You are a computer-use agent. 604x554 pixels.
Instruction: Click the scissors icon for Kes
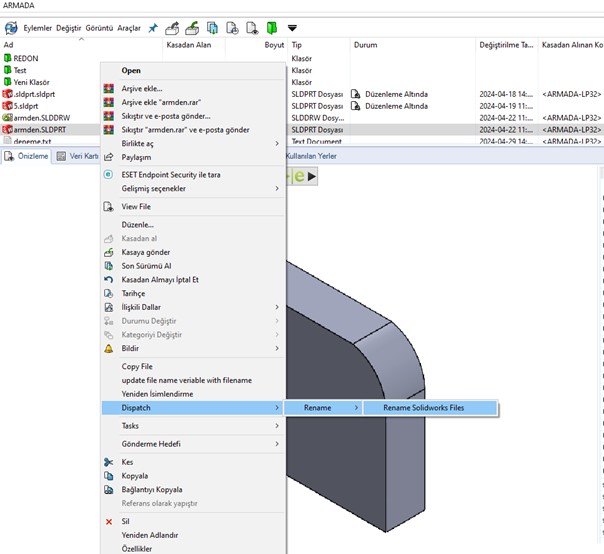[109, 462]
